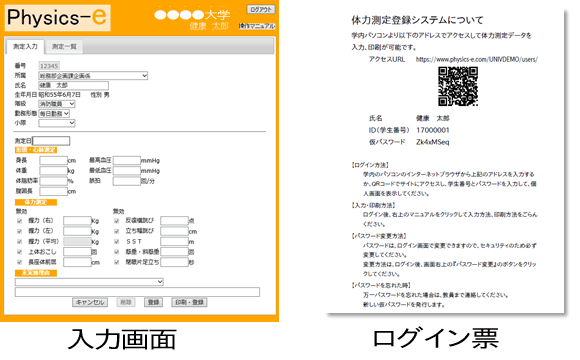The image size is (580, 360).
Task: Open the 階級 dropdown
Action: pyautogui.click(x=57, y=104)
